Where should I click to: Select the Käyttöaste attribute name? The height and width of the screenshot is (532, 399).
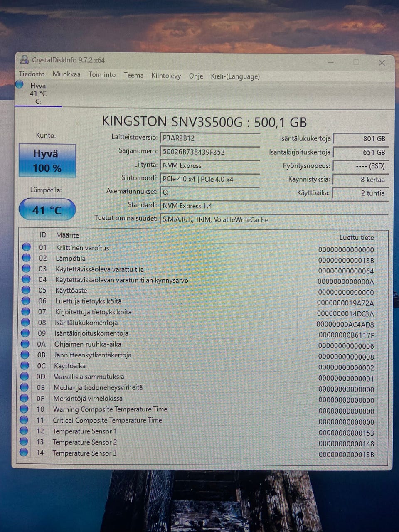click(71, 291)
